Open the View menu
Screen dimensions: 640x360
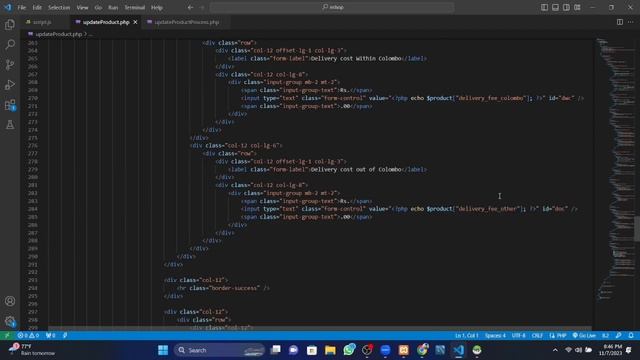[82, 7]
